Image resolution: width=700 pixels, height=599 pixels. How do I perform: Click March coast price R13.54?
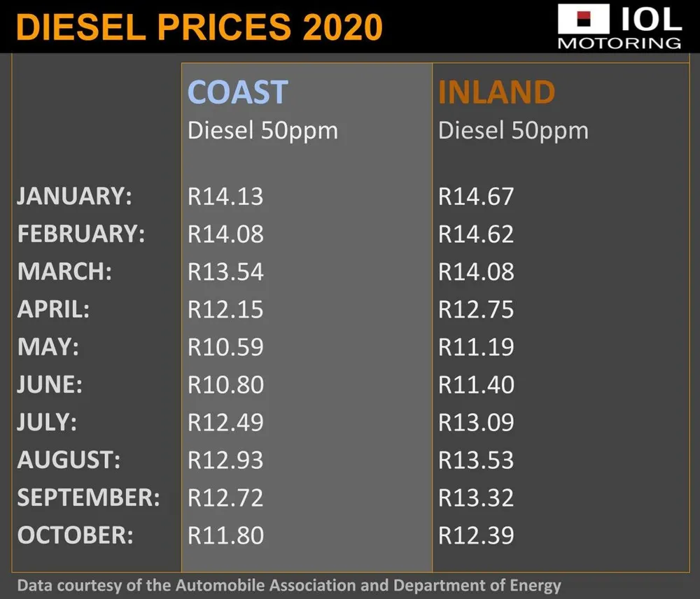pos(225,272)
